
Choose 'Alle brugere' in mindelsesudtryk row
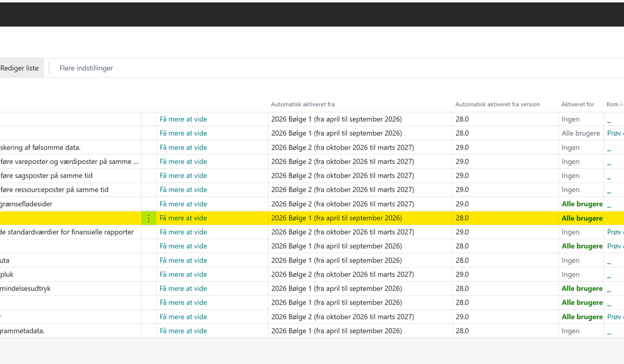[x=582, y=289]
